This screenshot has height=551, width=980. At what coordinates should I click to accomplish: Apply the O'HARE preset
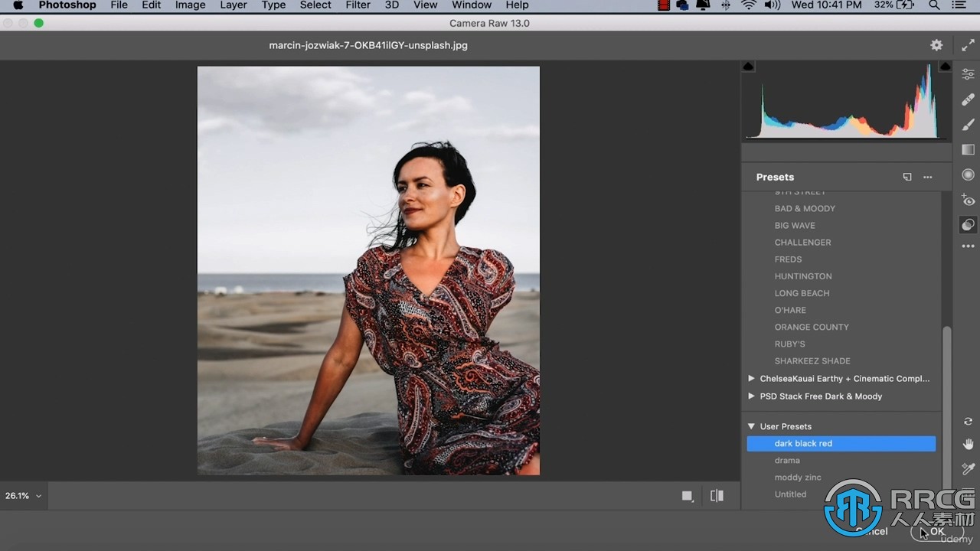pyautogui.click(x=790, y=310)
